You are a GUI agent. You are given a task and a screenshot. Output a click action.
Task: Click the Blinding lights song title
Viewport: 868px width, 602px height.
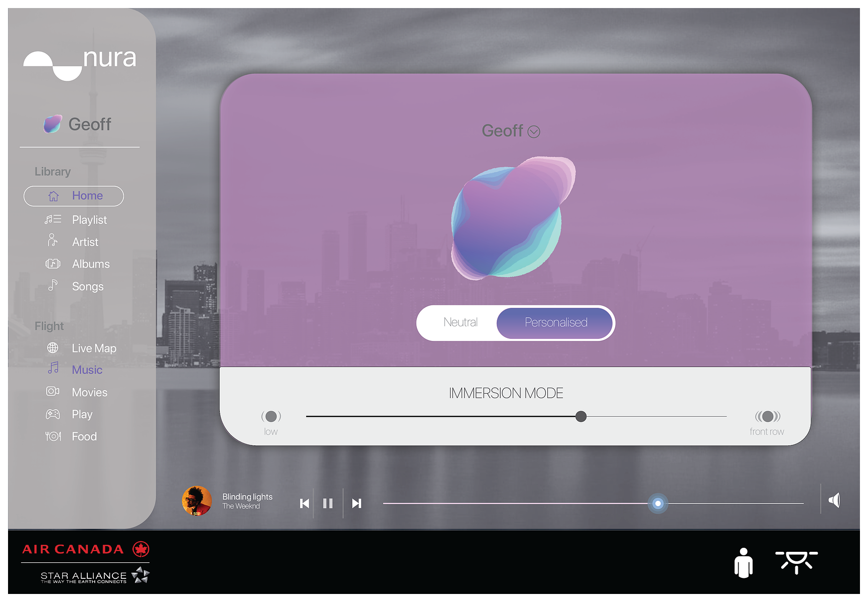click(247, 497)
